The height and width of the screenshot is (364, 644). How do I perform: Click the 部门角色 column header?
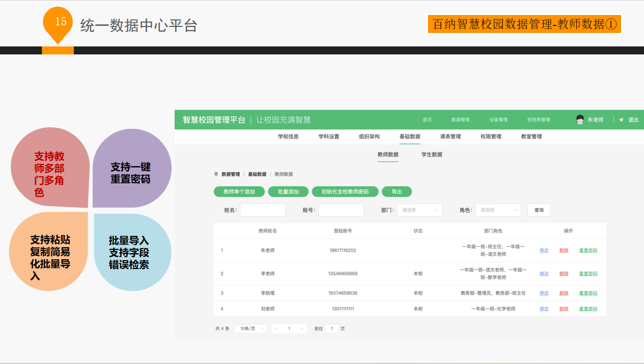pos(493,231)
